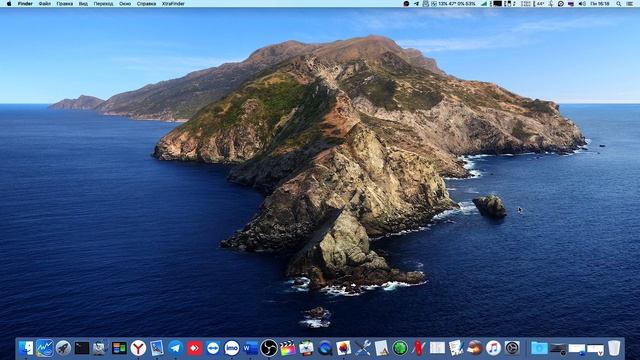This screenshot has width=640, height=360.
Task: Click the Bluetooth icon in menu bar
Action: point(551,4)
